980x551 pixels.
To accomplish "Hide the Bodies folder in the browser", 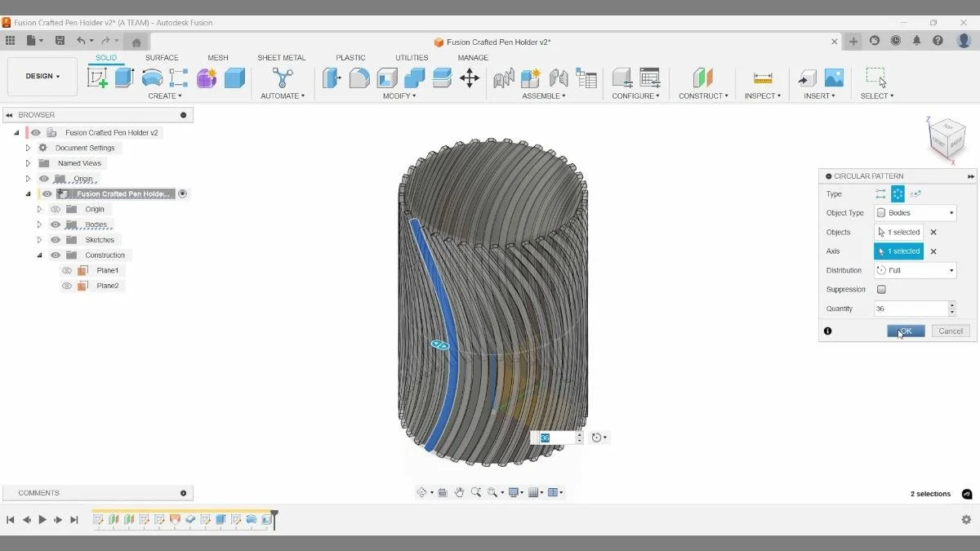I will click(55, 224).
